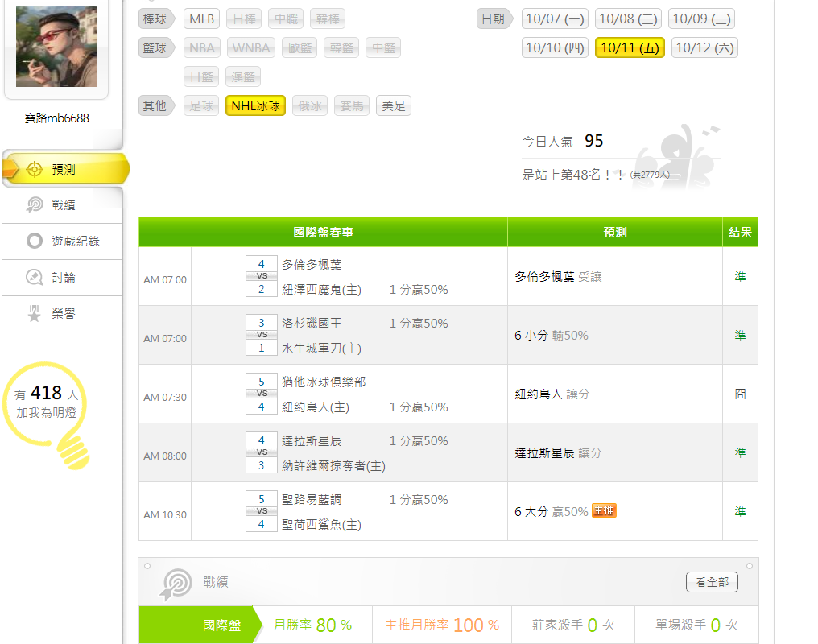The width and height of the screenshot is (818, 644).
Task: Select the 韓棒 league filter
Action: [x=328, y=19]
